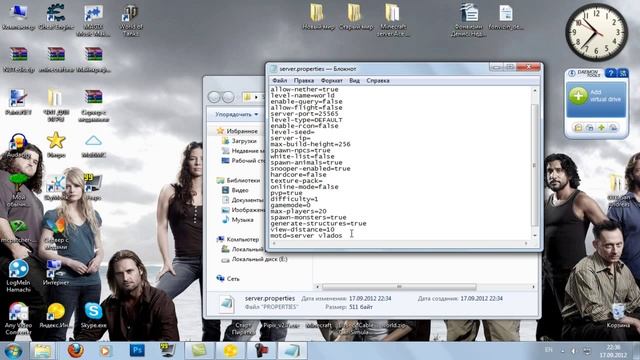Open World of Tanks desktop icon
640x360 pixels.
(131, 20)
